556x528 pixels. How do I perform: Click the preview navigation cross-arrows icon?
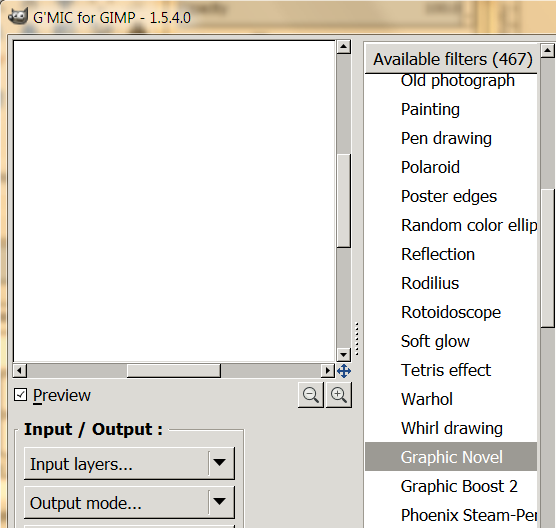344,371
